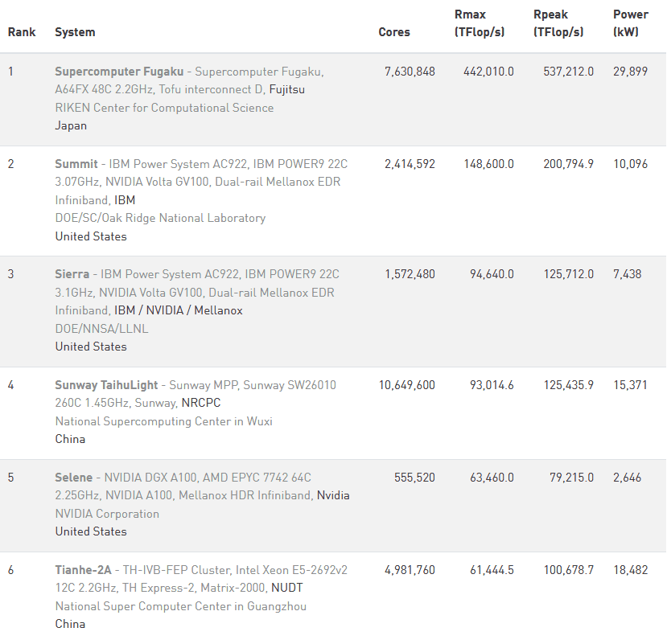Screen dimensions: 667x644
Task: Click the System column header
Action: tap(75, 32)
